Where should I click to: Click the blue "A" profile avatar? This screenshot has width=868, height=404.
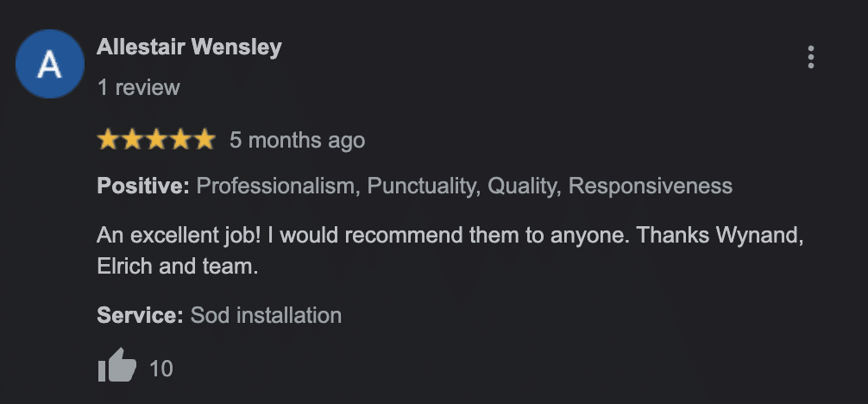[50, 64]
